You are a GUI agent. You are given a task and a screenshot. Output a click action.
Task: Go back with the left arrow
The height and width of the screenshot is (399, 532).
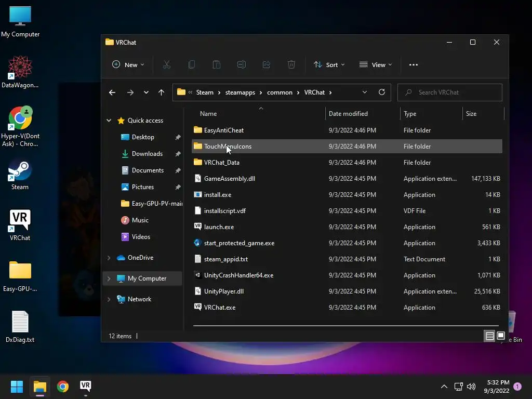coord(112,92)
